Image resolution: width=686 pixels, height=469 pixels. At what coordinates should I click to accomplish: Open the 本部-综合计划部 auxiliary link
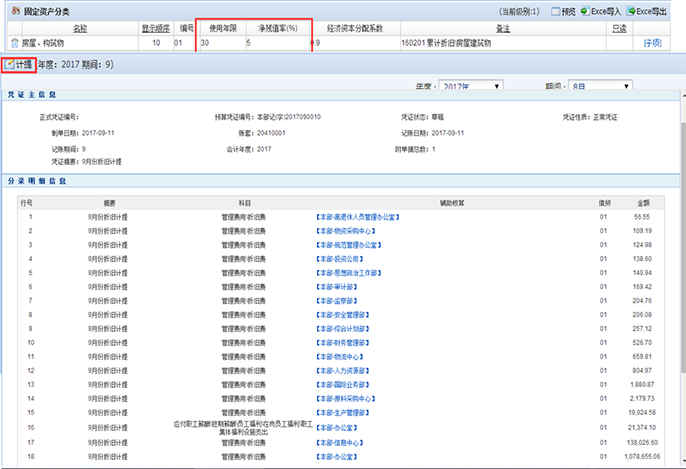[x=343, y=329]
